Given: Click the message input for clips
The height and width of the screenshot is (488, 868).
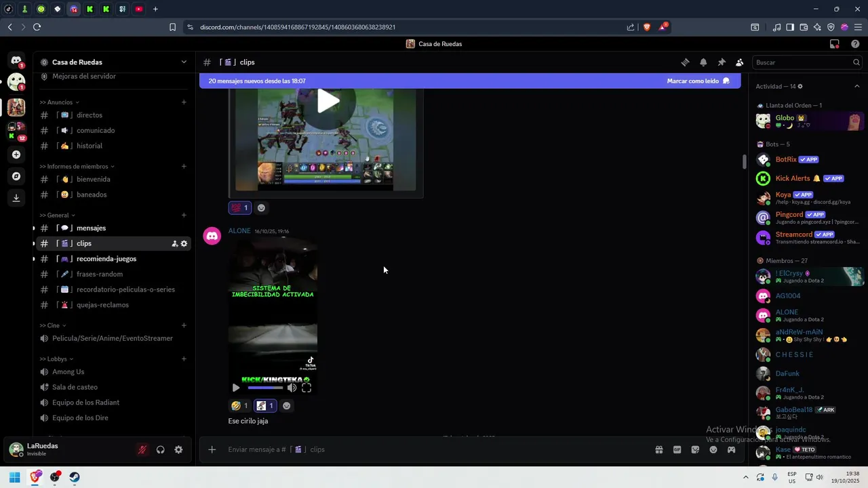Looking at the screenshot, I should pos(434,449).
